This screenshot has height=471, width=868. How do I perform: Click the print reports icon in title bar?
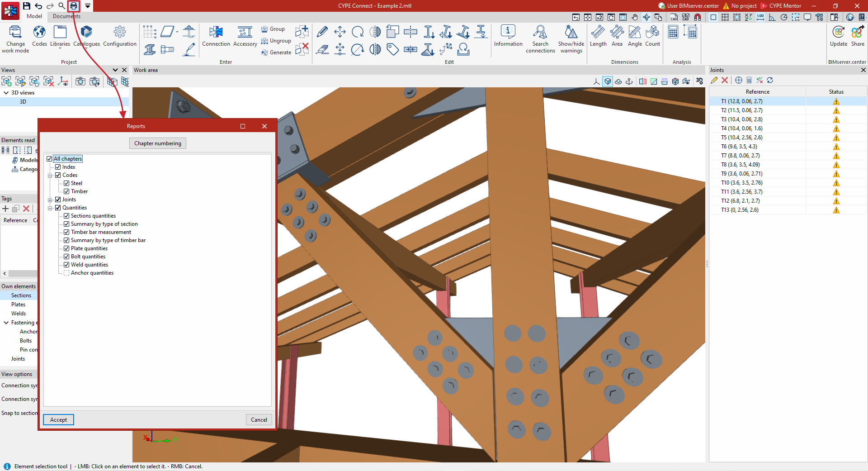(x=74, y=6)
